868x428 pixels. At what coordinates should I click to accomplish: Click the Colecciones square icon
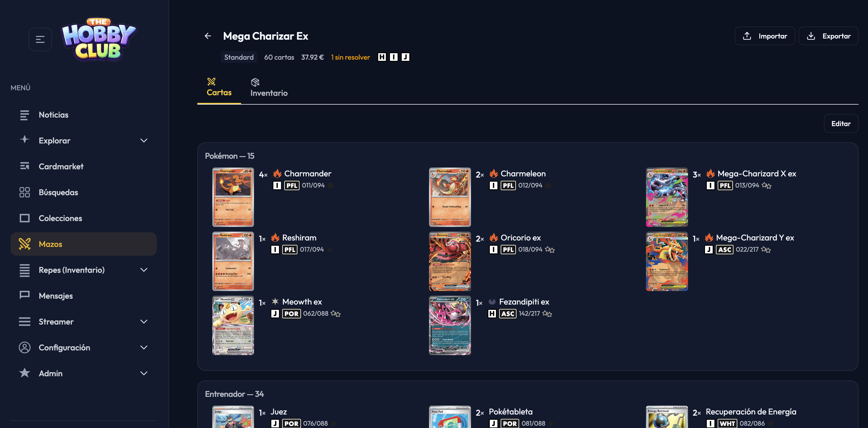coord(25,218)
